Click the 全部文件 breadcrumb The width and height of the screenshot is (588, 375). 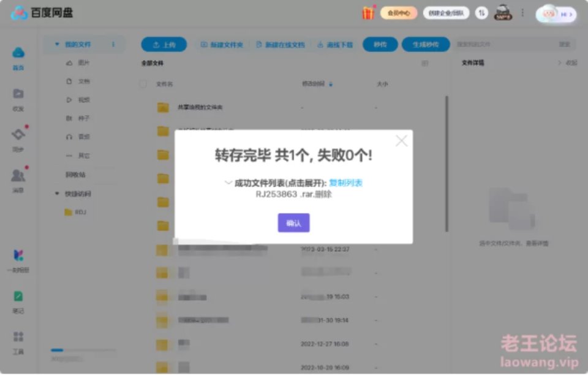tap(153, 63)
